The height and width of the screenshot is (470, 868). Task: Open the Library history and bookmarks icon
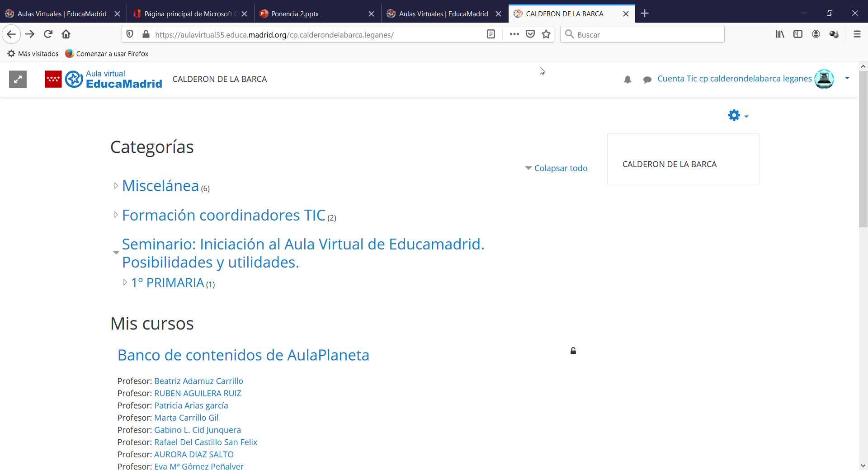(x=780, y=34)
